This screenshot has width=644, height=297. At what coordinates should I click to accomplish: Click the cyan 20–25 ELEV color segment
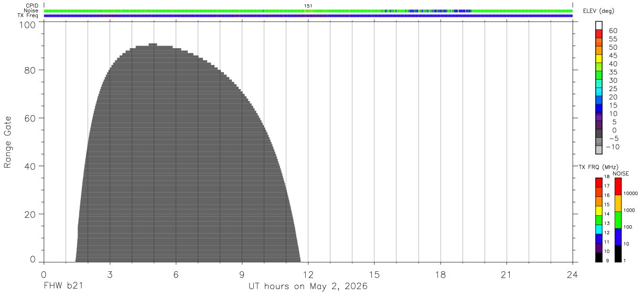click(599, 92)
